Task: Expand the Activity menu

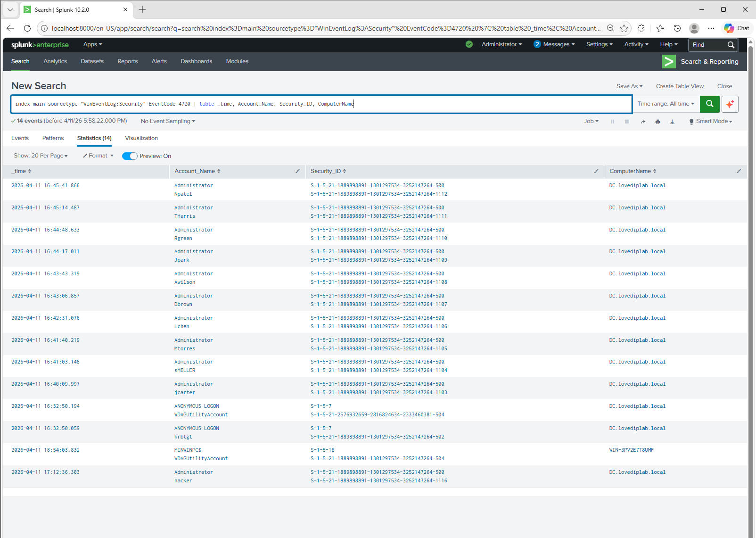Action: coord(636,44)
